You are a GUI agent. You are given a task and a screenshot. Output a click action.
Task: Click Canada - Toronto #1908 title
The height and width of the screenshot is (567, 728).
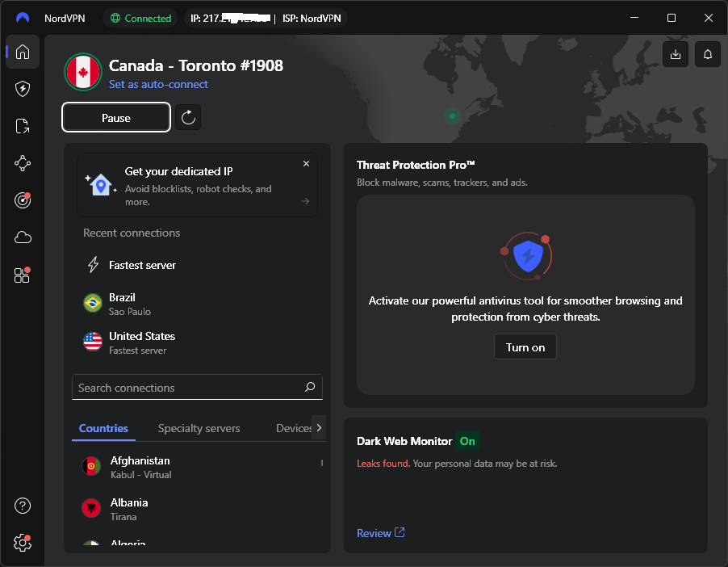pyautogui.click(x=196, y=65)
